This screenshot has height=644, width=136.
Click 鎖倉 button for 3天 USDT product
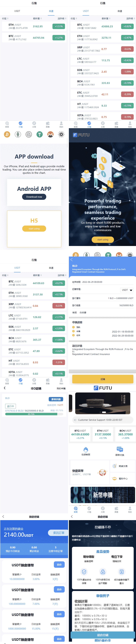(x=59, y=564)
